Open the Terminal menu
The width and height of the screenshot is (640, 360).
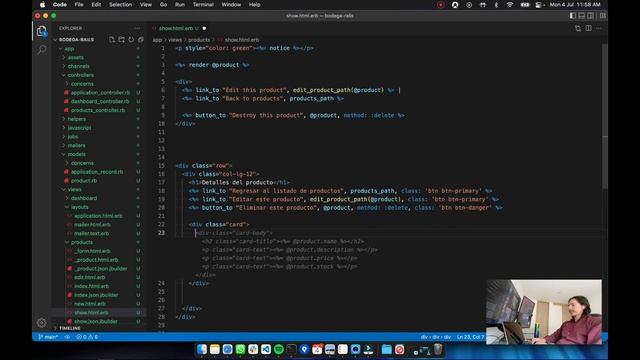[203, 5]
